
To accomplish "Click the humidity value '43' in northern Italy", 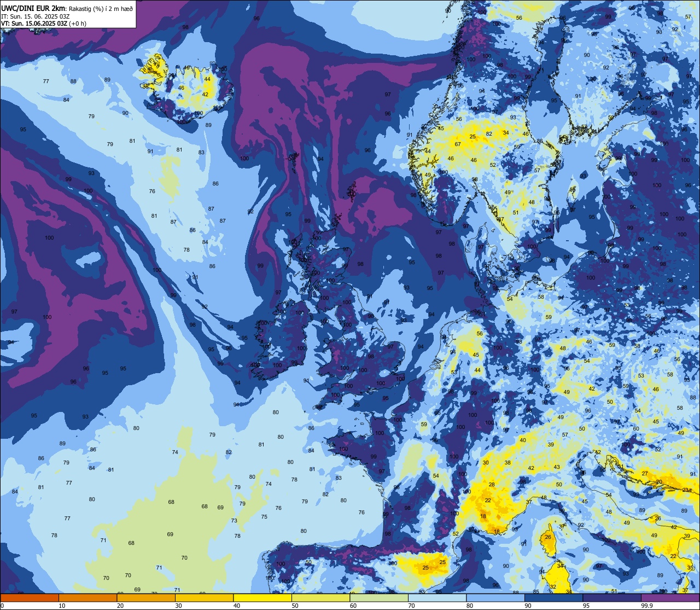I will coord(557,467).
